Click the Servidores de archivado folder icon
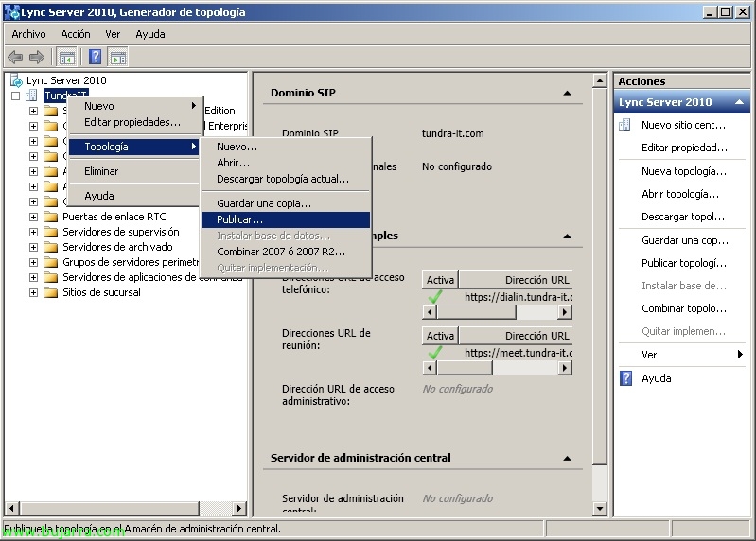The image size is (756, 541). pyautogui.click(x=51, y=247)
